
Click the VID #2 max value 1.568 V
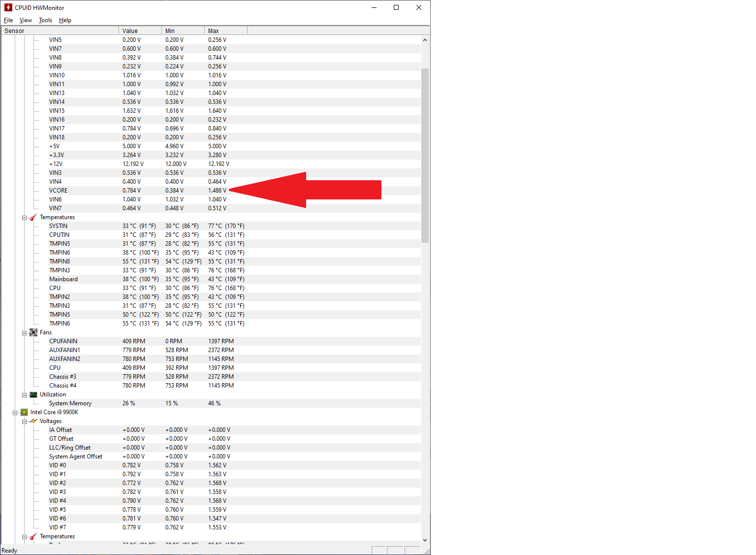click(x=217, y=483)
